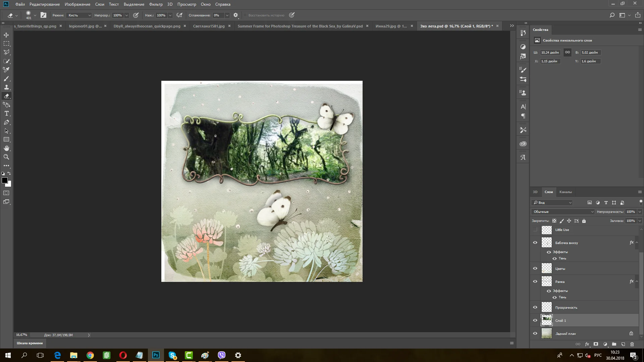Select the Pen tool
The width and height of the screenshot is (644, 362).
[6, 122]
